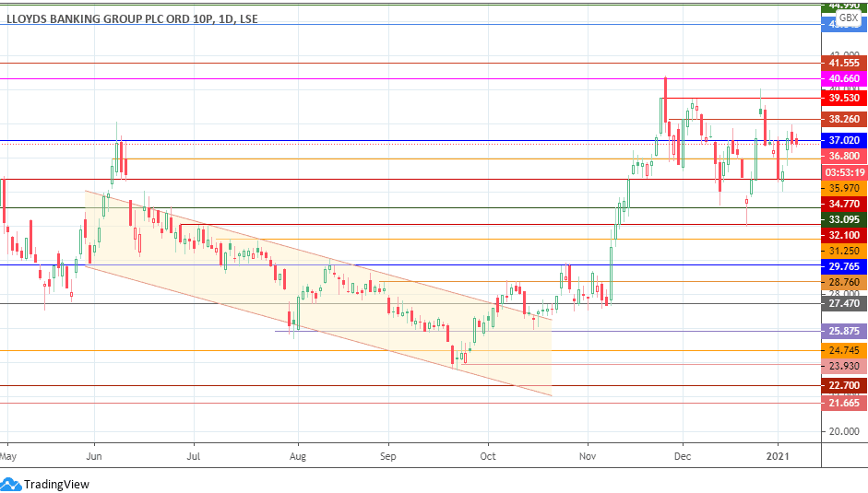Viewport: 868px width, 493px height.
Task: Click the Dec label on time axis
Action: (683, 456)
